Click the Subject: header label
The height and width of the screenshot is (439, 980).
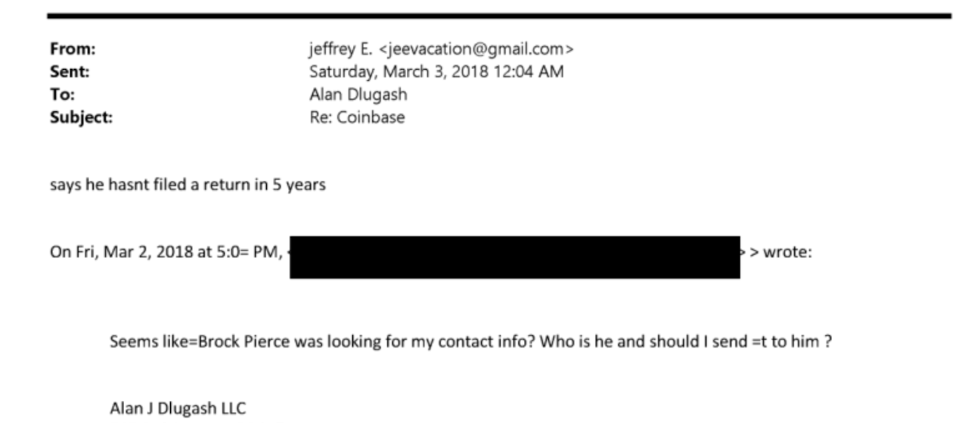point(81,117)
